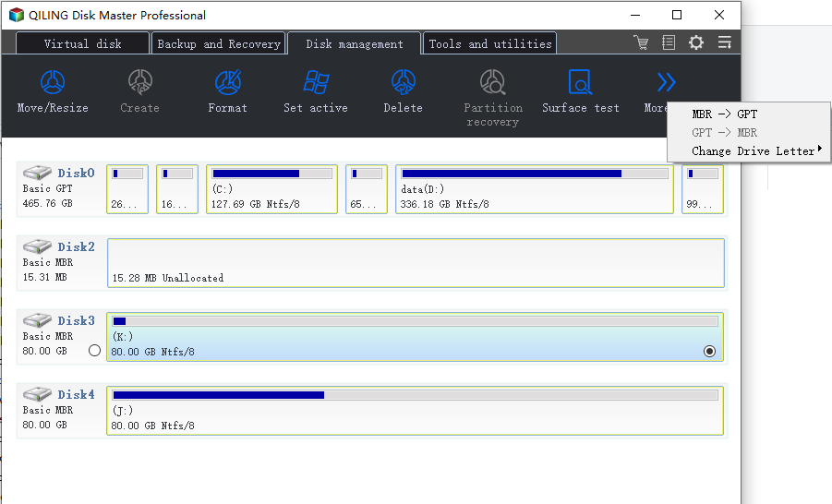The image size is (832, 504).
Task: Maximize the QILING Disk Master window
Action: 677,15
